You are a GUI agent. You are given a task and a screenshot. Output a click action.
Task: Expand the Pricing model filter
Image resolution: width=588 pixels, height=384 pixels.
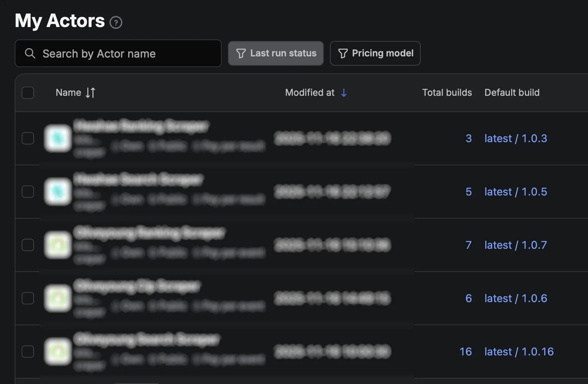point(375,53)
